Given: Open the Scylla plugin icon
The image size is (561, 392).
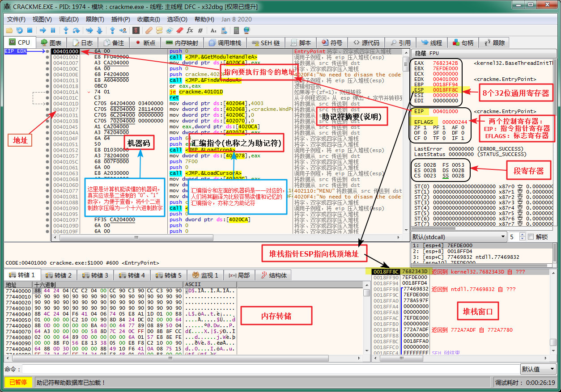Looking at the screenshot, I should click(136, 30).
